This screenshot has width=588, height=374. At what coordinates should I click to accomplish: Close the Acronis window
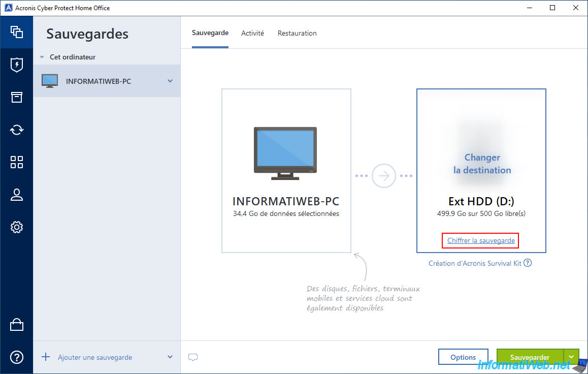click(576, 8)
